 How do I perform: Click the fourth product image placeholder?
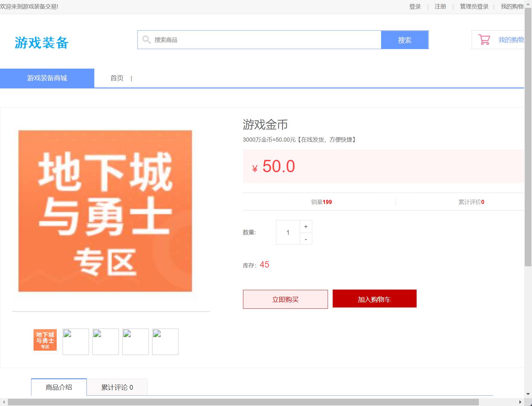point(135,342)
